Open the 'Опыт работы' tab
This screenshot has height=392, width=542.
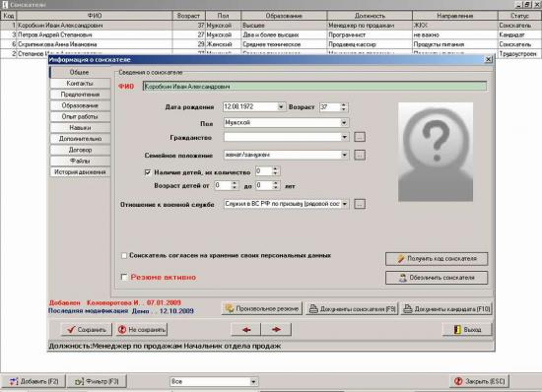[80, 116]
